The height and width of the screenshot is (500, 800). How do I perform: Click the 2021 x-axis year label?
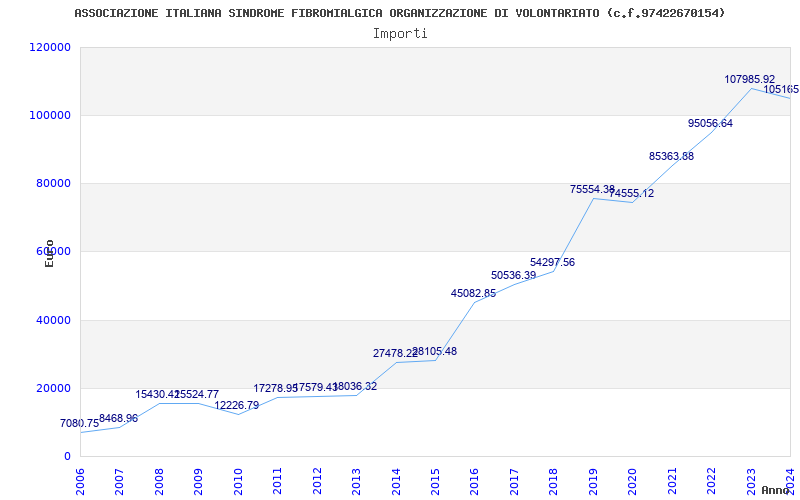click(x=672, y=482)
